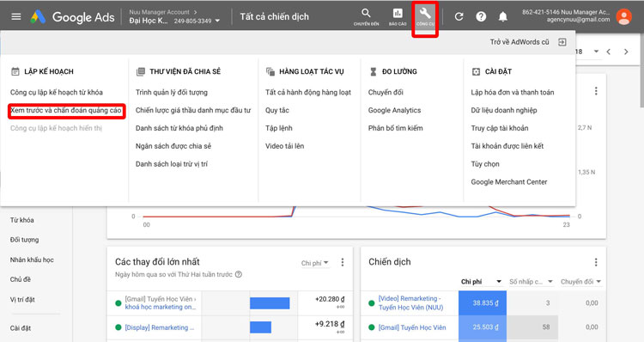Open the help question mark icon
Image resolution: width=644 pixels, height=342 pixels.
pos(481,17)
